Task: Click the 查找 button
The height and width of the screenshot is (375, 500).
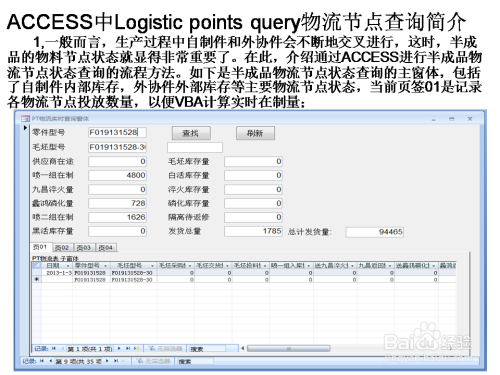Action: (x=191, y=133)
